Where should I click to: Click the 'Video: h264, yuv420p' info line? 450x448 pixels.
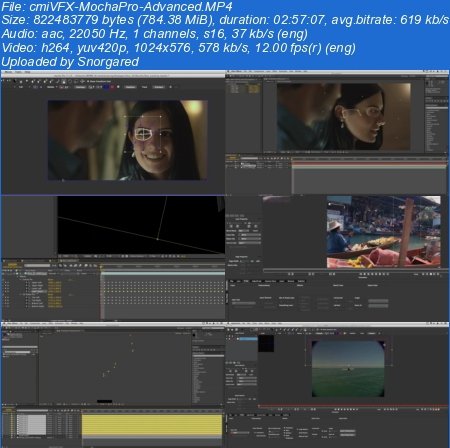(178, 48)
